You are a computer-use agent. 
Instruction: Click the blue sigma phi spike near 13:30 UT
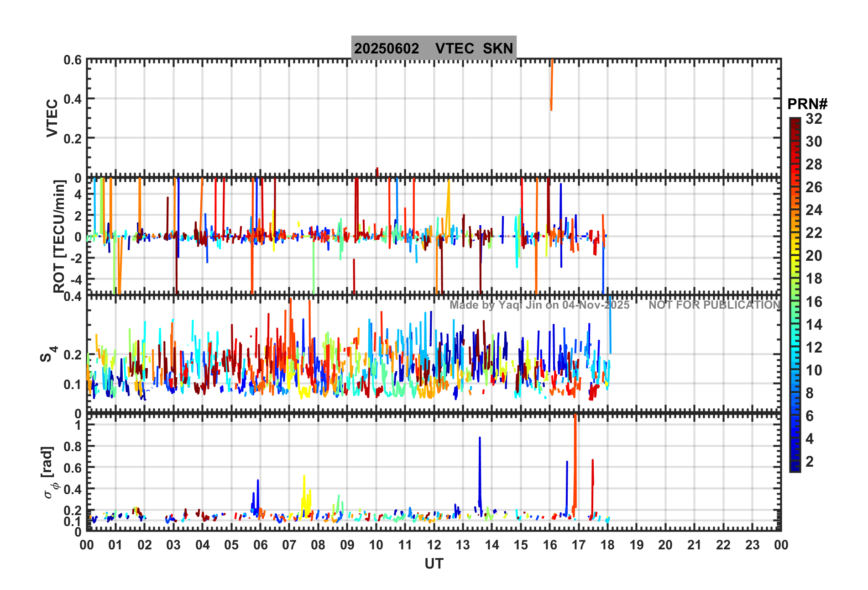click(x=480, y=466)
